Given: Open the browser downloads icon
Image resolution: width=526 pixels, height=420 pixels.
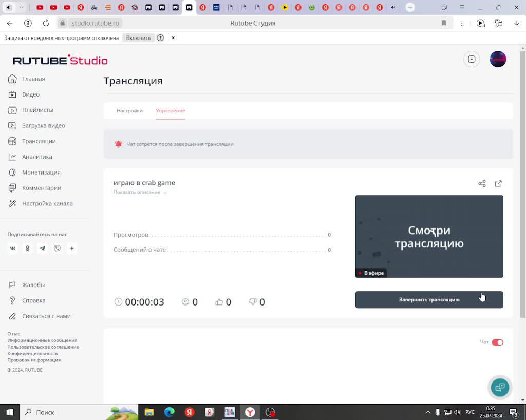Looking at the screenshot, I should click(x=517, y=23).
